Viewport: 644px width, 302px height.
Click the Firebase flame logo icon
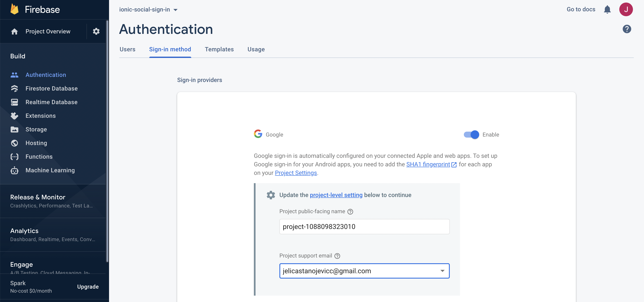14,9
